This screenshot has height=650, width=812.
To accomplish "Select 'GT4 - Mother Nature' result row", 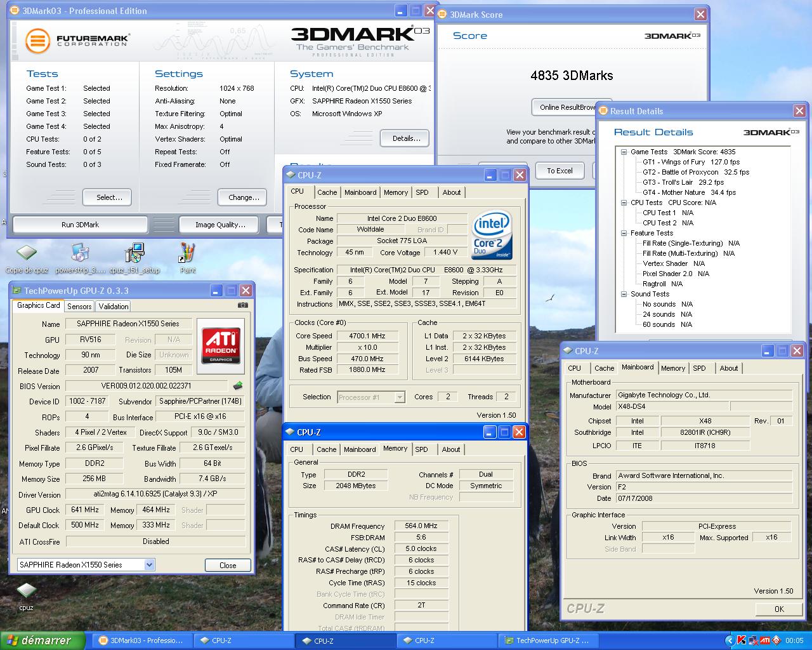I will tap(690, 192).
